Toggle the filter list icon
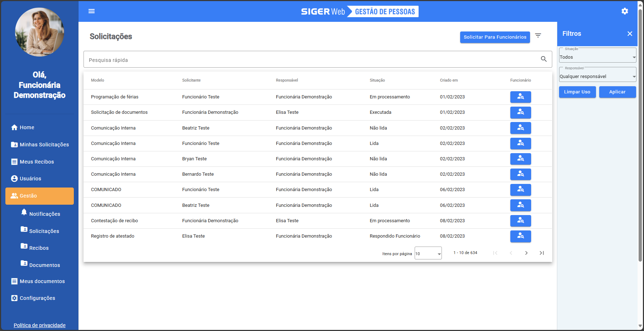 538,35
